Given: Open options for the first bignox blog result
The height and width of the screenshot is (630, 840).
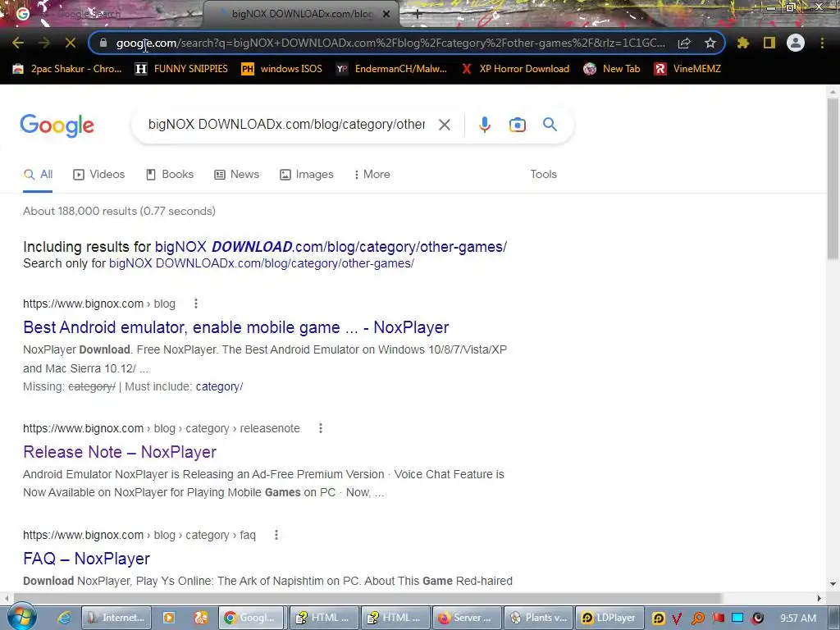Looking at the screenshot, I should pyautogui.click(x=196, y=304).
